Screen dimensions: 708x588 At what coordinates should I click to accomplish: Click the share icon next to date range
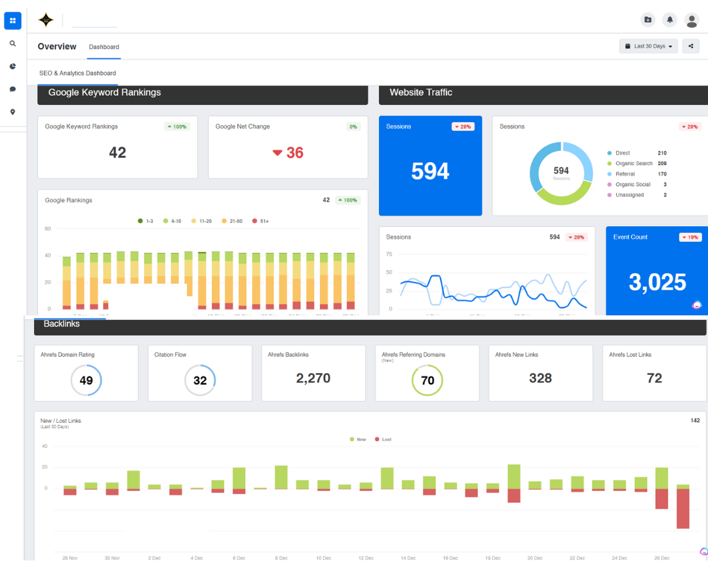(x=692, y=46)
